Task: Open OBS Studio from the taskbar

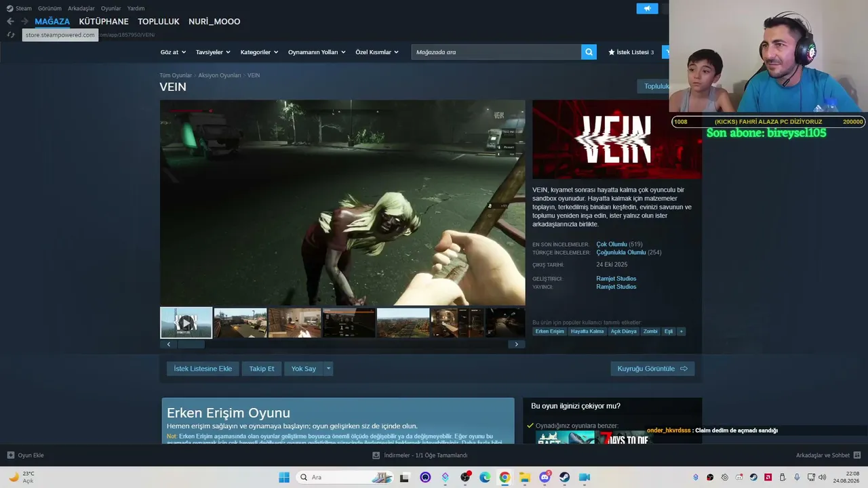Action: click(465, 477)
